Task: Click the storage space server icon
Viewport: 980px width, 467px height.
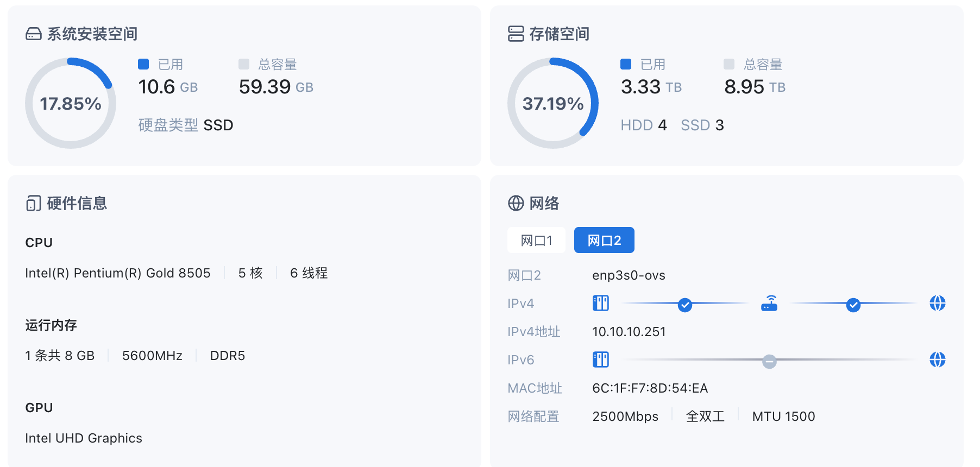Action: [x=516, y=34]
